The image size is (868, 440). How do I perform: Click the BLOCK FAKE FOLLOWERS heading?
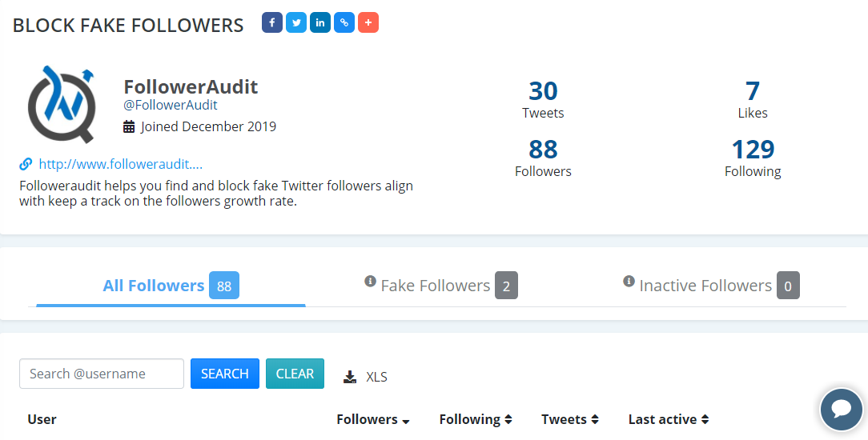click(128, 26)
